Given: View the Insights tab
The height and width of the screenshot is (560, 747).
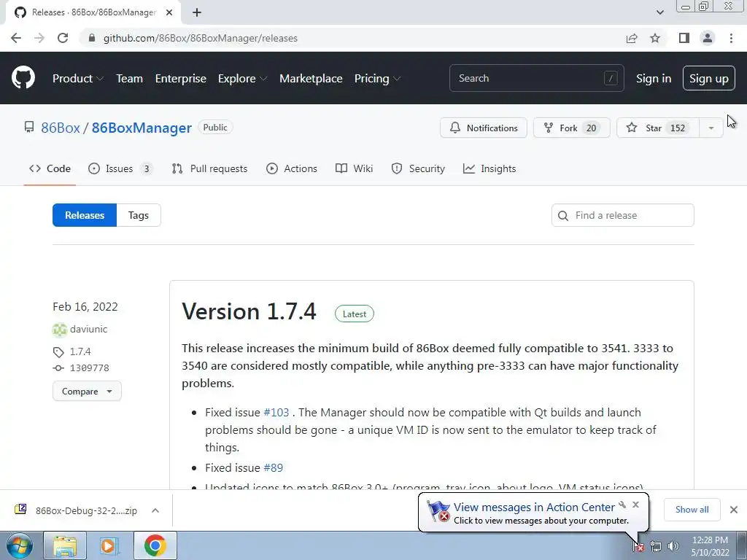Looking at the screenshot, I should click(x=489, y=168).
